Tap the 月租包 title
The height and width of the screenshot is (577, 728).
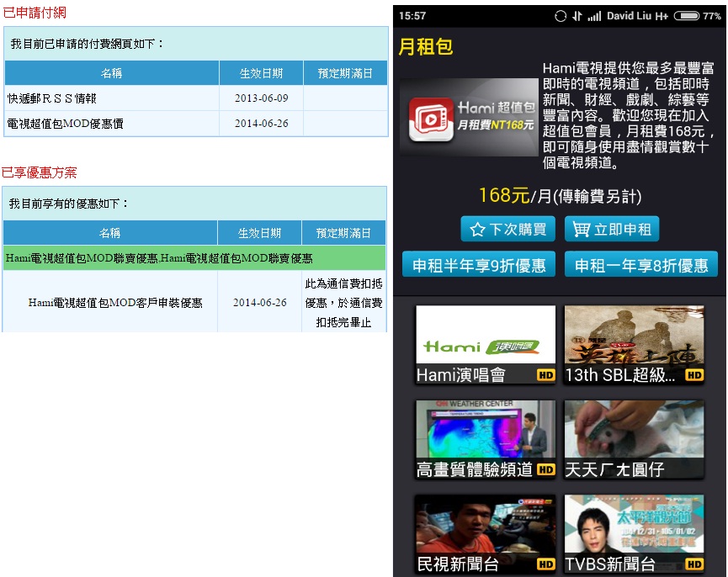425,46
